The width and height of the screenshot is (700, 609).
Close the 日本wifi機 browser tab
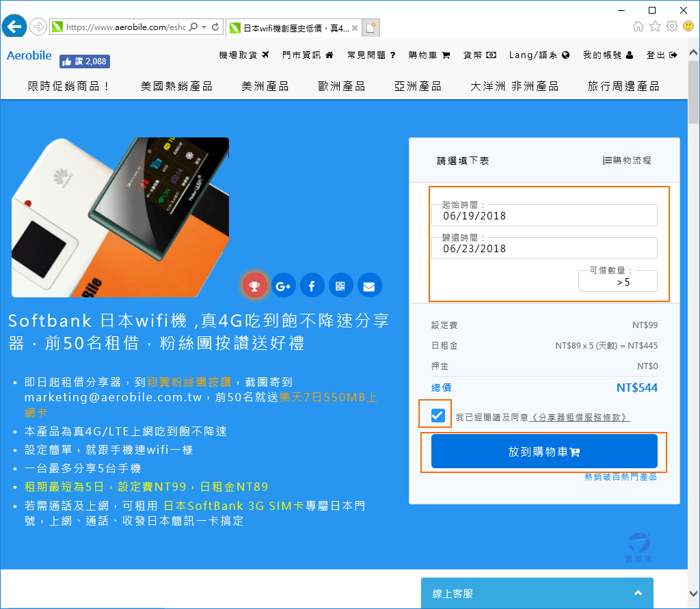click(355, 27)
